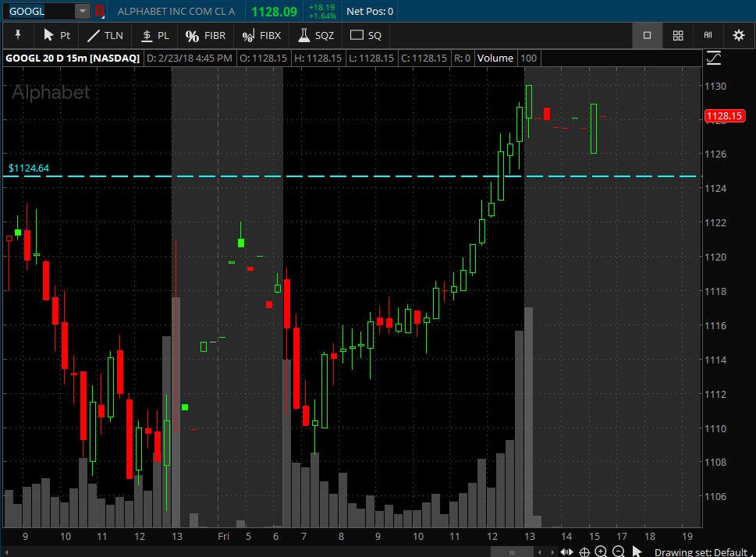
Task: Click the All charts icon
Action: coord(708,35)
